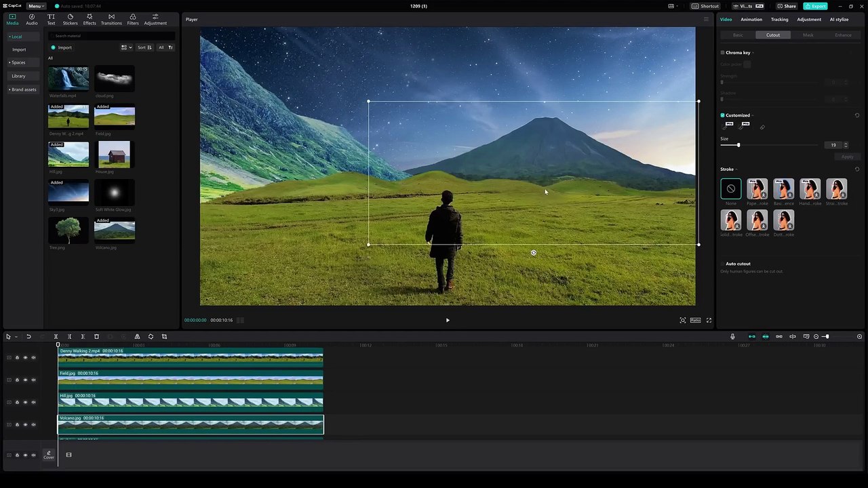Enable the Auto cutout checkbox
Viewport: 868px width, 488px height.
pyautogui.click(x=722, y=264)
